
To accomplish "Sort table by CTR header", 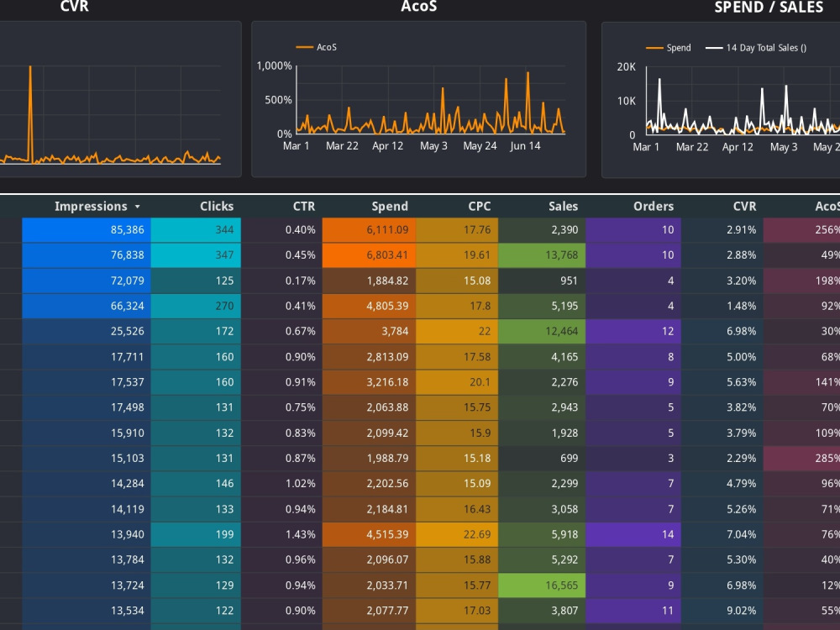I will (304, 207).
